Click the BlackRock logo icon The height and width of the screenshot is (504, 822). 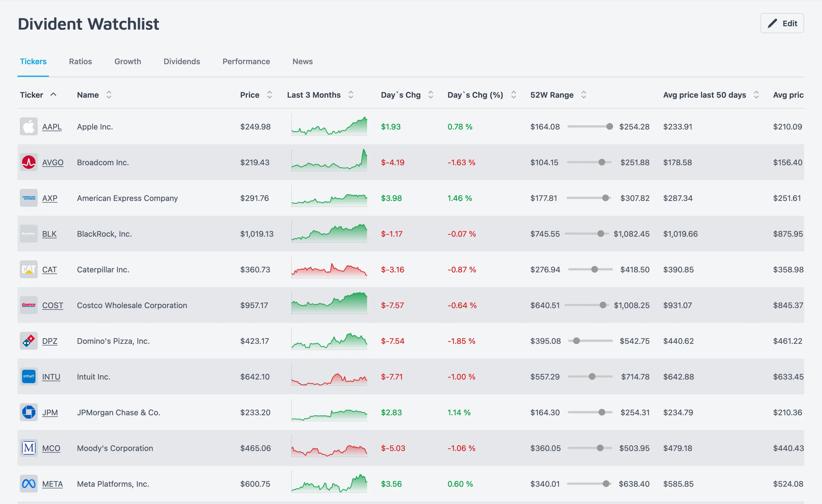tap(29, 234)
